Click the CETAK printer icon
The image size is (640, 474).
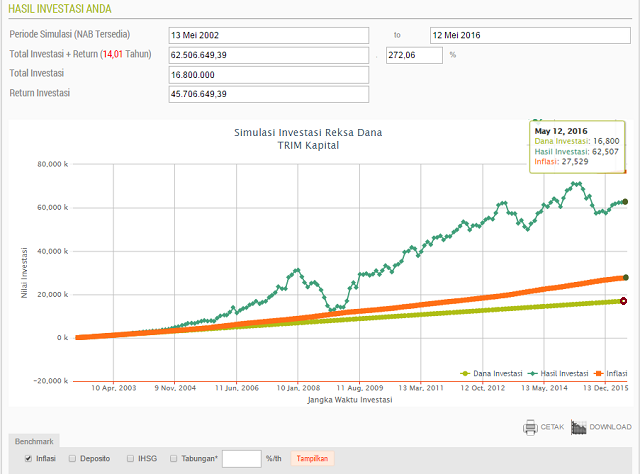click(530, 427)
